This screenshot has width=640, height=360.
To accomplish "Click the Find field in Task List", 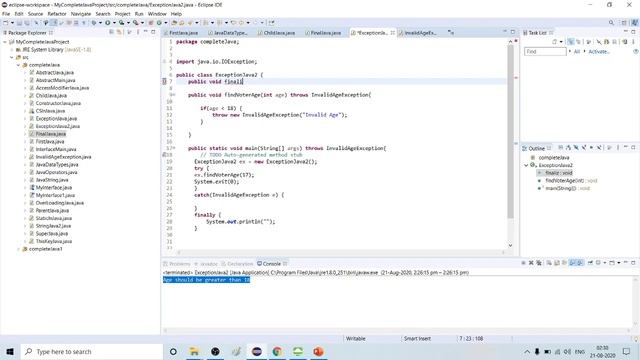I will coord(545,52).
